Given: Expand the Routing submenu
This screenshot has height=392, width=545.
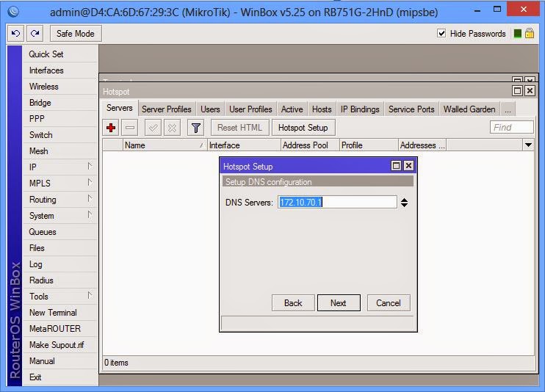Looking at the screenshot, I should pos(90,199).
